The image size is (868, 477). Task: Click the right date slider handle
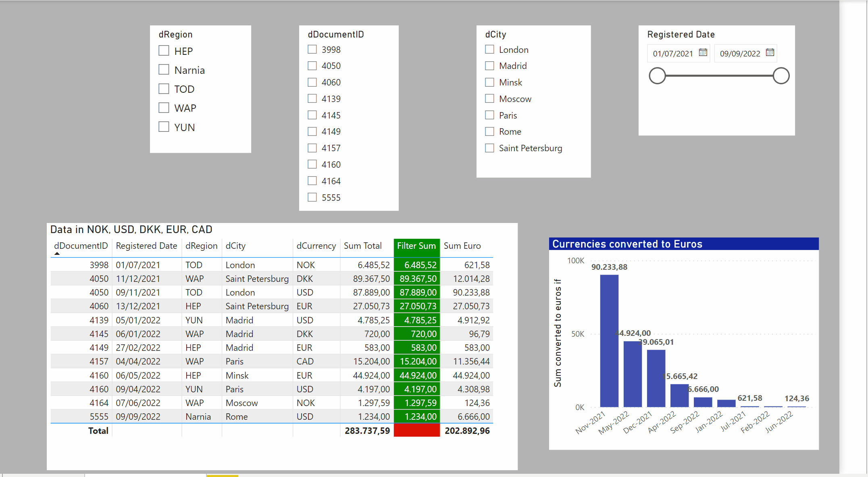[781, 76]
